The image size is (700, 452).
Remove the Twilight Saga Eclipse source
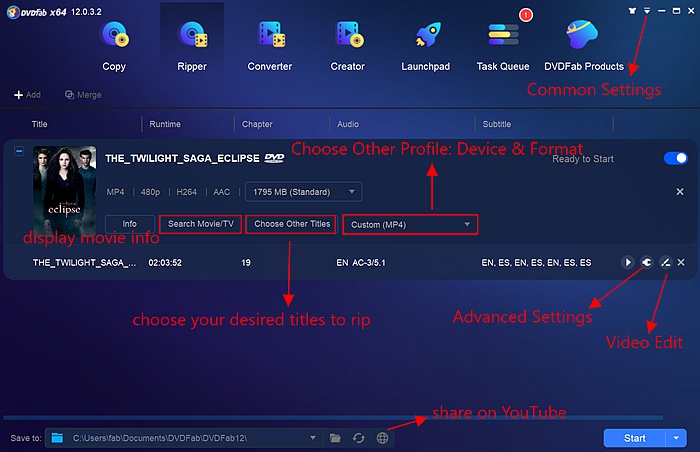pyautogui.click(x=679, y=192)
